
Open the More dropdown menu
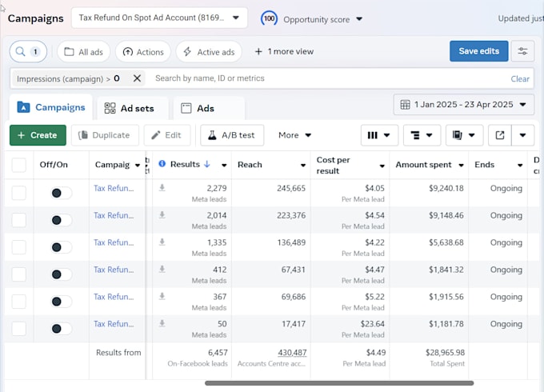pos(294,135)
